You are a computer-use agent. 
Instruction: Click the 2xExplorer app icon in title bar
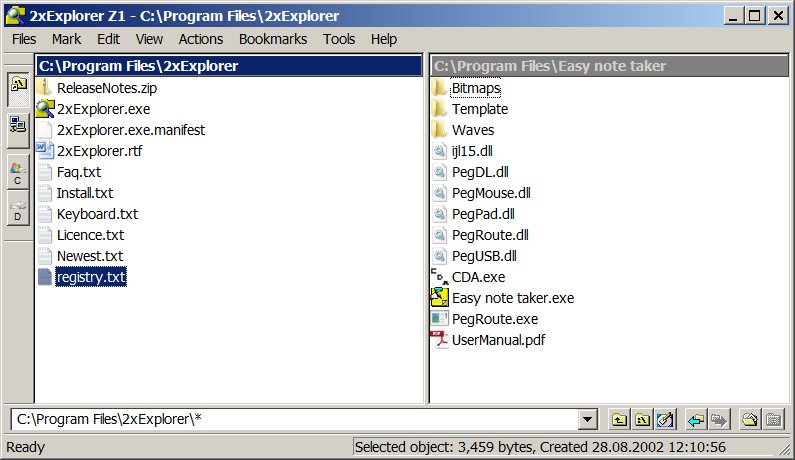point(15,16)
